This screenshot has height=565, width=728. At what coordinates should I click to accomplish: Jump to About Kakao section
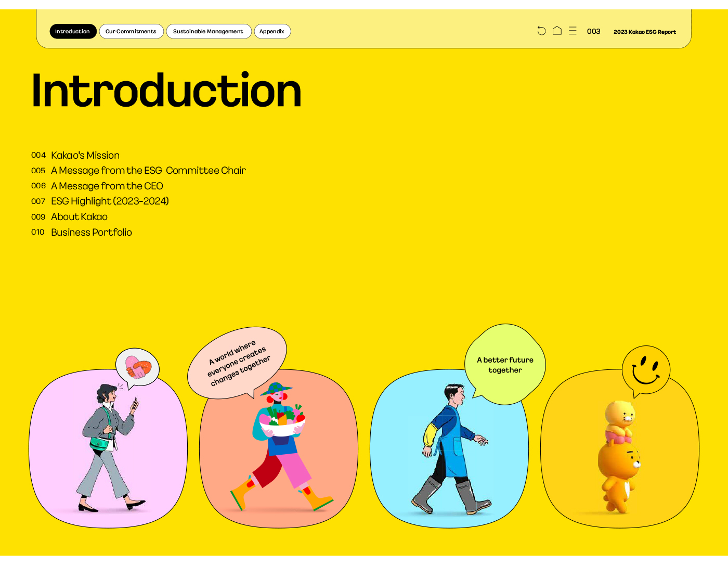click(79, 216)
